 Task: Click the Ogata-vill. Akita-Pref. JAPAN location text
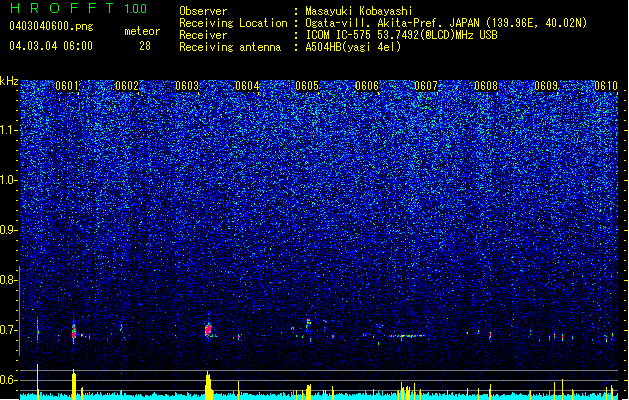point(446,23)
